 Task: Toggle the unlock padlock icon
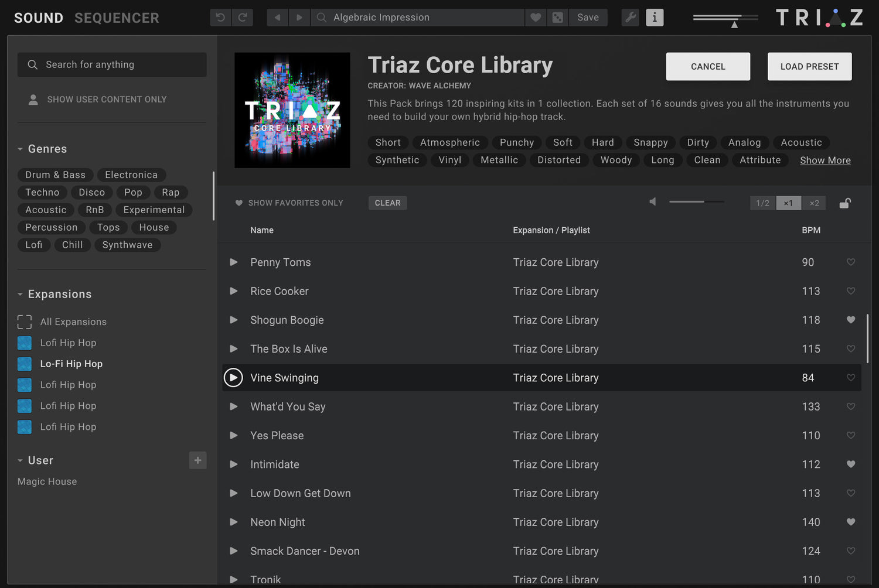point(844,203)
